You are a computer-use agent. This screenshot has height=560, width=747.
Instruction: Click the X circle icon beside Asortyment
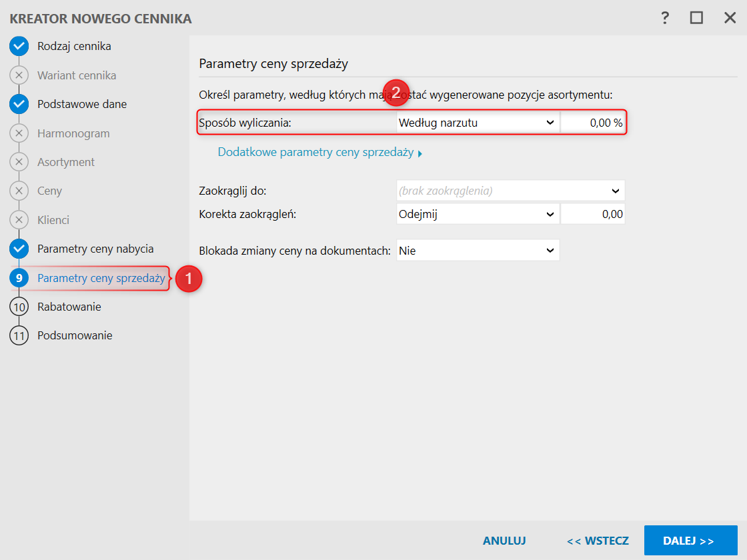(x=19, y=162)
